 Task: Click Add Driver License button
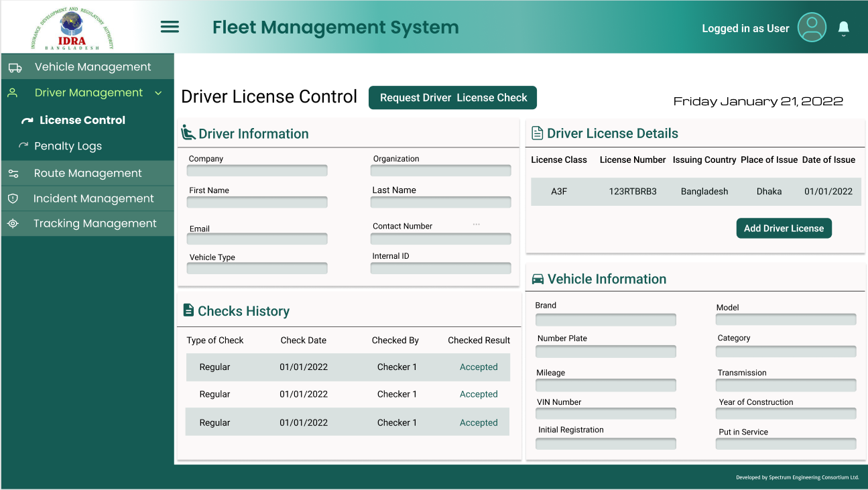(x=784, y=229)
